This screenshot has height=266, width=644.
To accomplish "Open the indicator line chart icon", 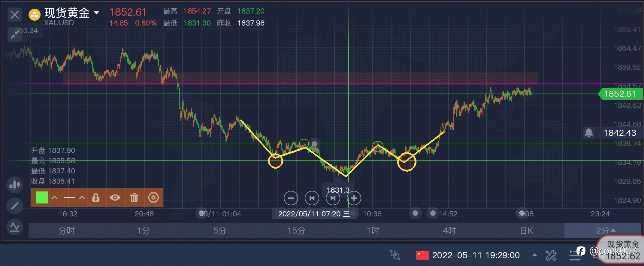I will (x=15, y=227).
